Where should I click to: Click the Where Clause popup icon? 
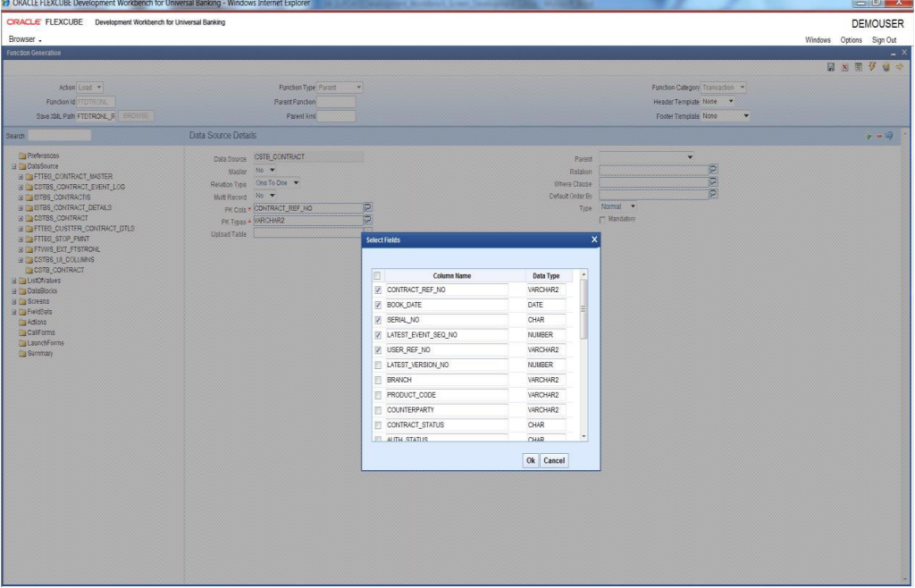(713, 181)
